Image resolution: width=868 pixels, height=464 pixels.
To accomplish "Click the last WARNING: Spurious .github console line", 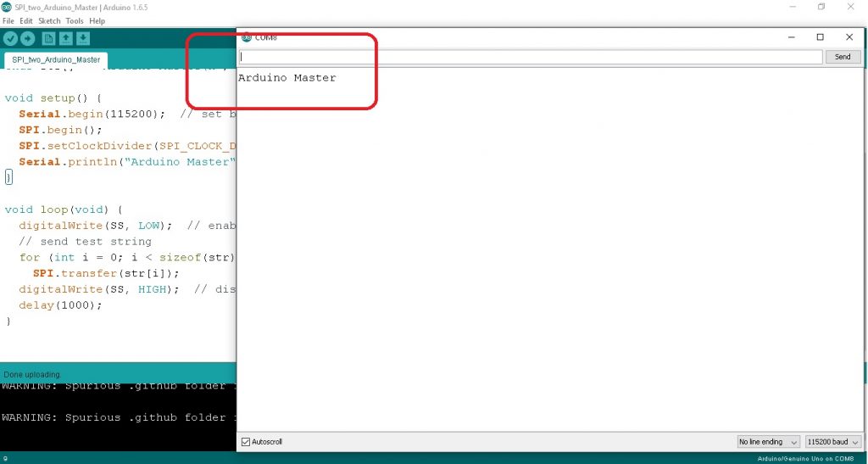I will tap(119, 418).
